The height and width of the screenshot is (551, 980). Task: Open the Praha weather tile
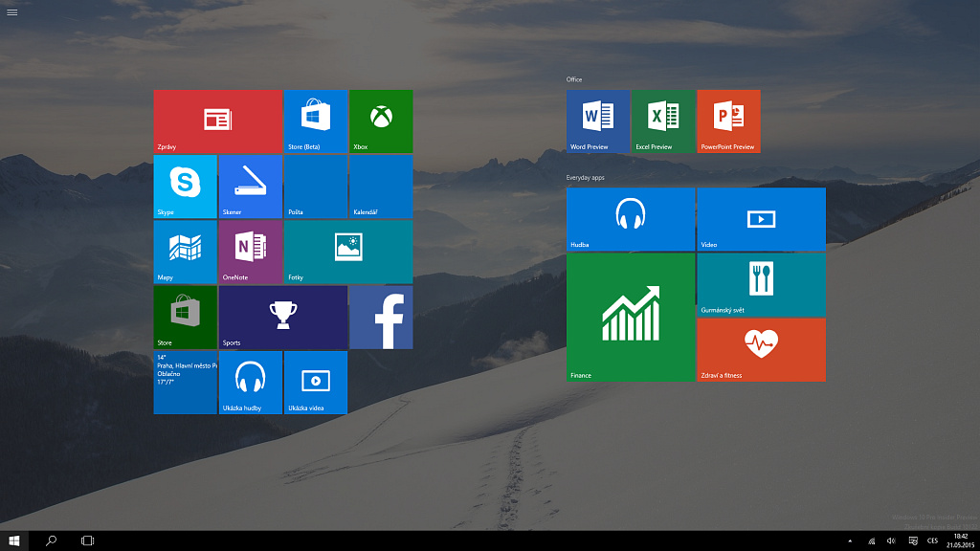185,383
